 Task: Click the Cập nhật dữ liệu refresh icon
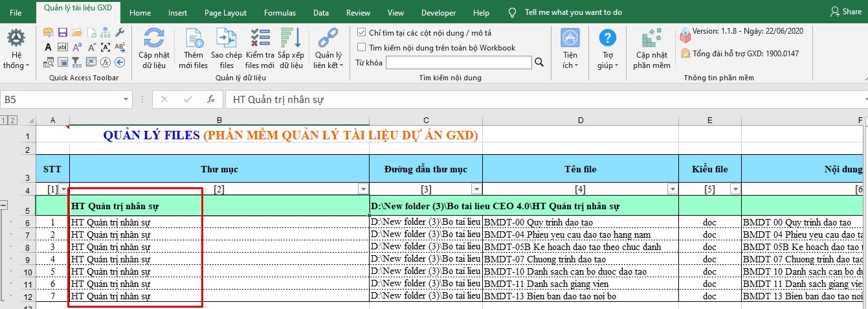(154, 38)
